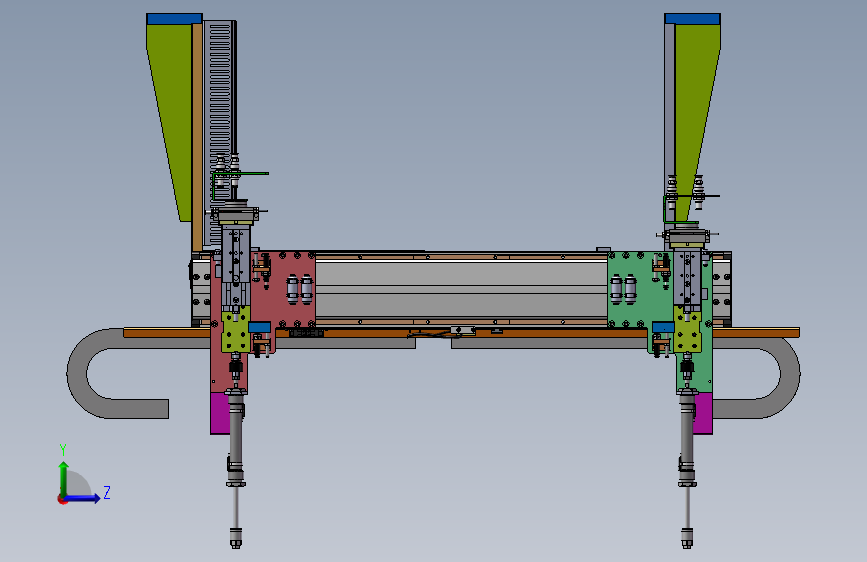Screen dimensions: 867x562
Task: Select the right gray cylinder below magenta block
Action: tap(687, 437)
